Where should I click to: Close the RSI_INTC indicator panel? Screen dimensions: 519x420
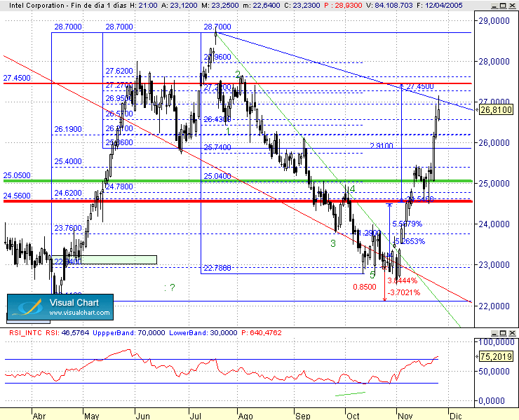click(511, 332)
